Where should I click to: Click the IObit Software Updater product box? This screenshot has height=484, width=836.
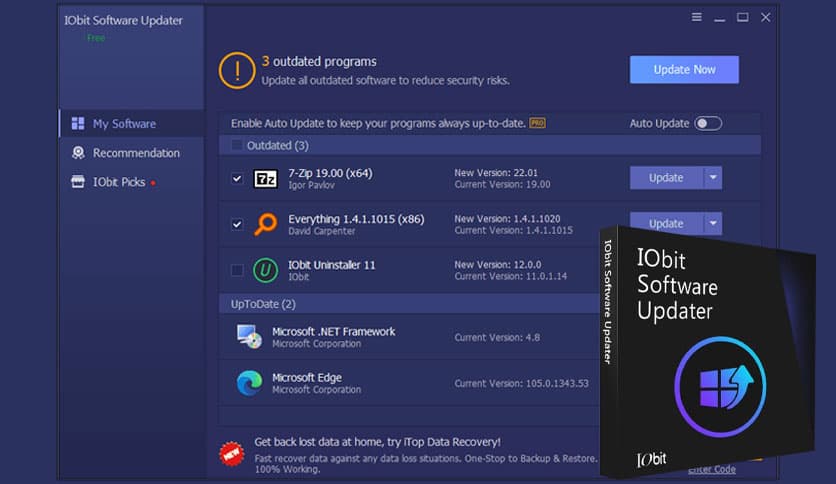pyautogui.click(x=708, y=353)
